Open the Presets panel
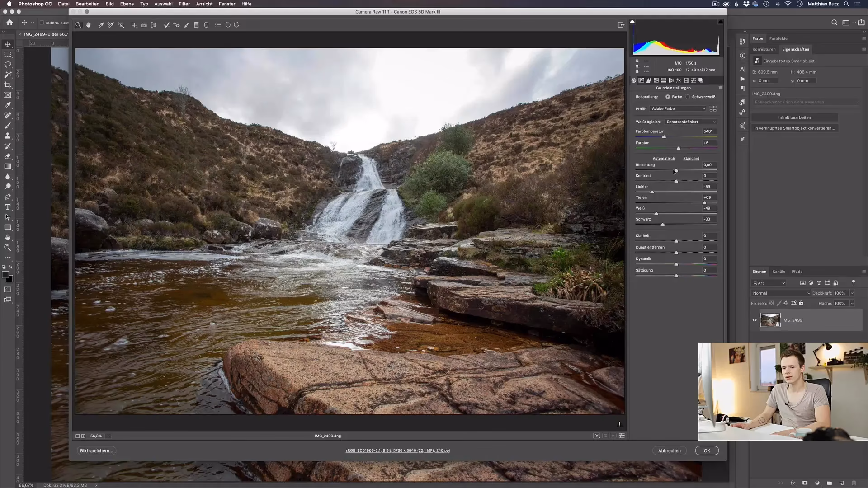The height and width of the screenshot is (488, 868). [693, 80]
